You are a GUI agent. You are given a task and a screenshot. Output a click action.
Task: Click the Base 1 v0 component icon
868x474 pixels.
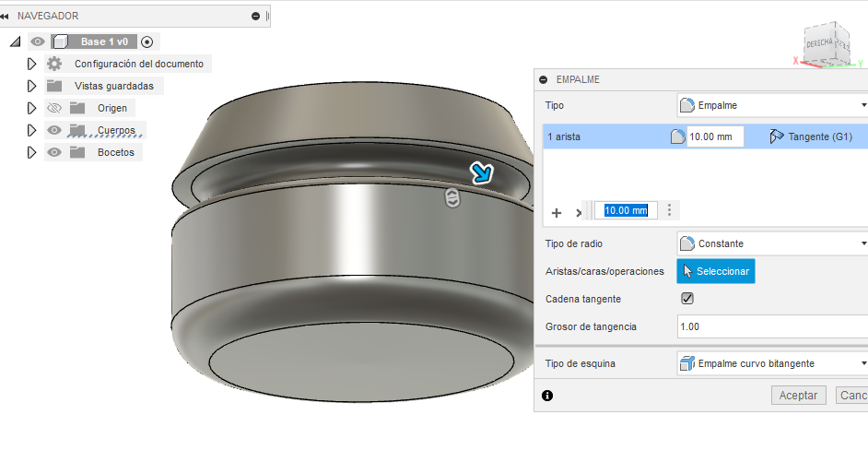point(60,41)
